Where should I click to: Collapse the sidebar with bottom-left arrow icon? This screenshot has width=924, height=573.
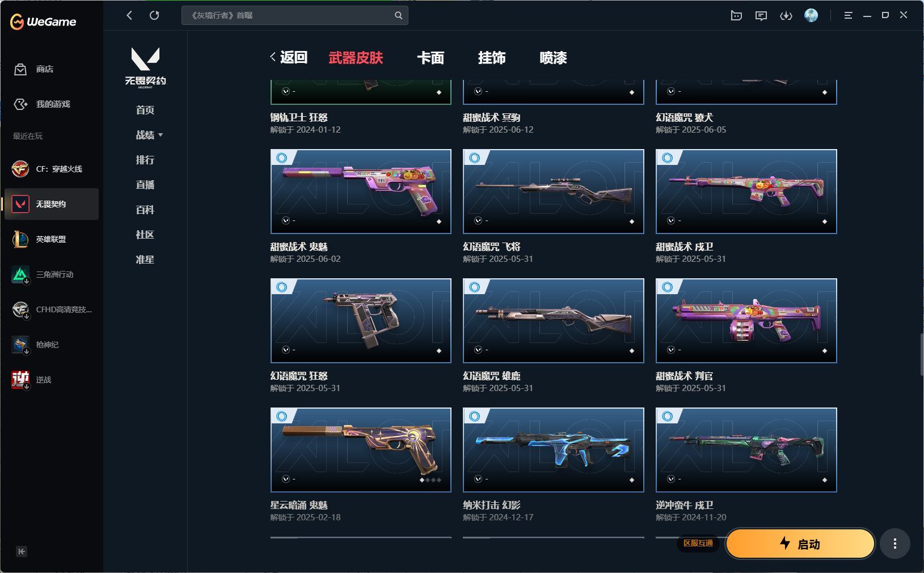click(x=22, y=551)
